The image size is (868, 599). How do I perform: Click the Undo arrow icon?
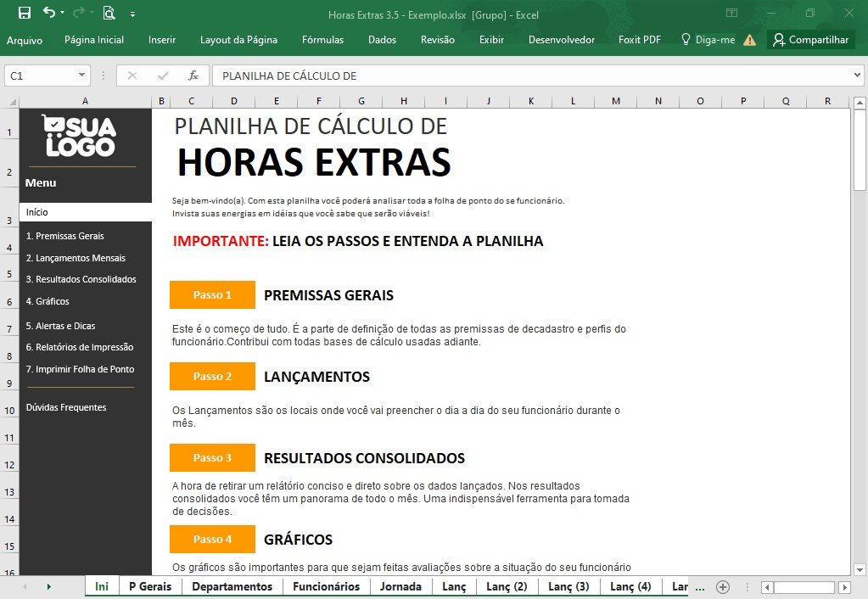(48, 12)
